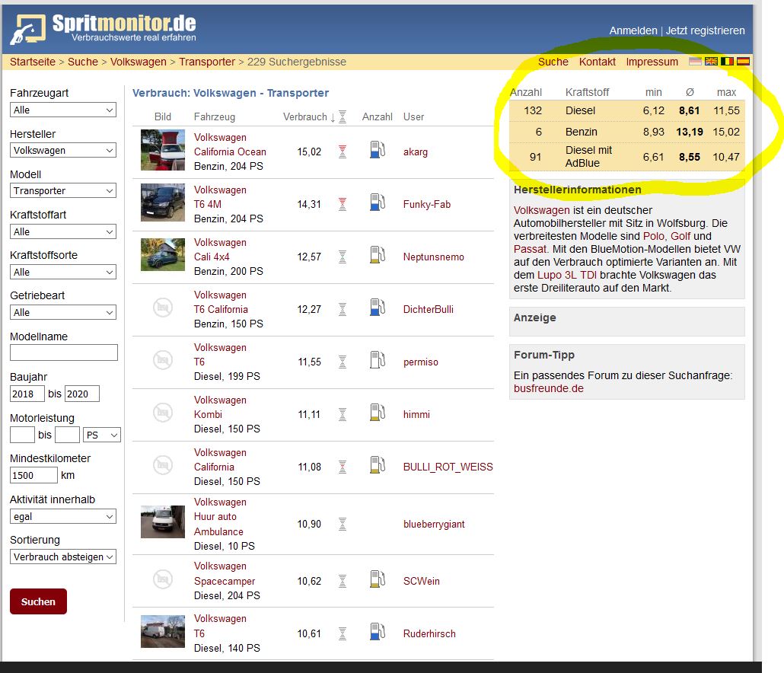Click the fuel pump icon in Ruderhirsch's row
This screenshot has height=673, width=784.
pos(377,632)
